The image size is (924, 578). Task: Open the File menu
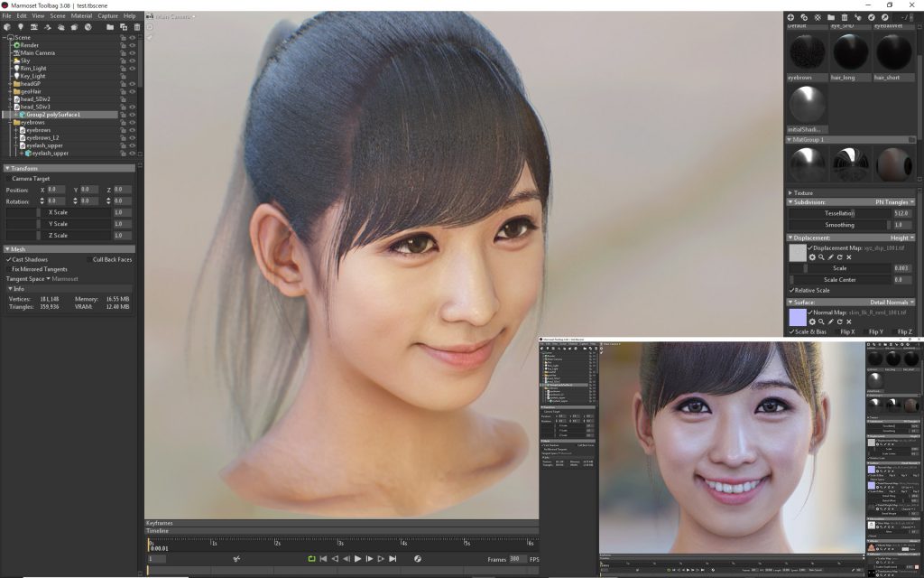pos(6,16)
